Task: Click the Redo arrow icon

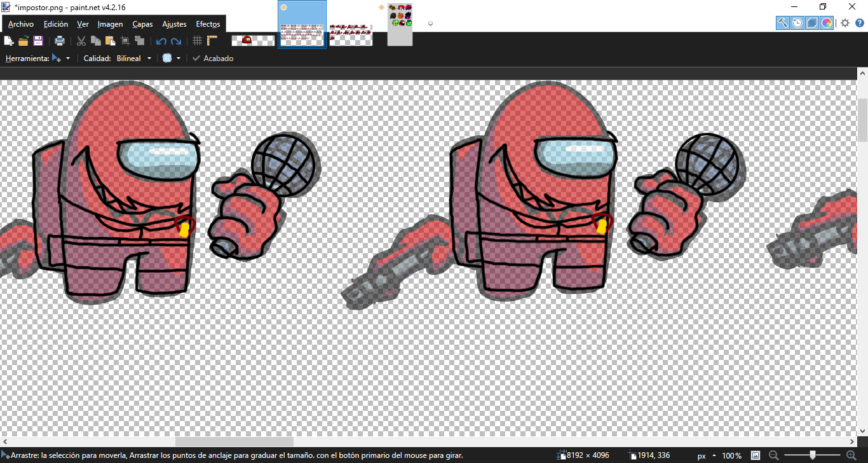Action: [x=176, y=41]
